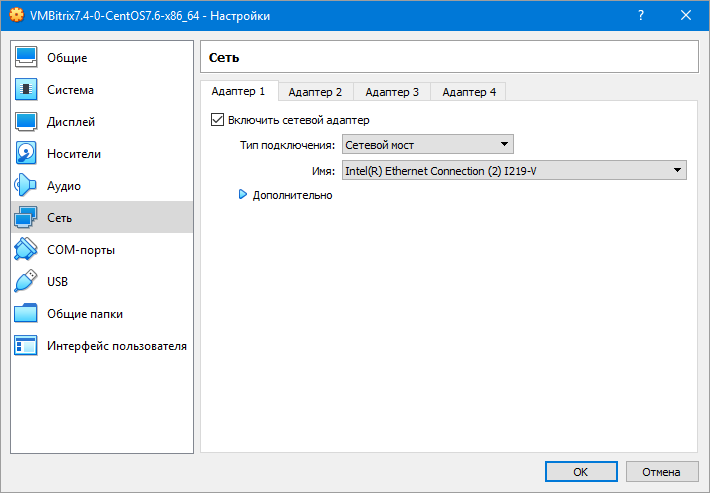Click the 'Отмена' cancel button
710x493 pixels.
[x=660, y=471]
